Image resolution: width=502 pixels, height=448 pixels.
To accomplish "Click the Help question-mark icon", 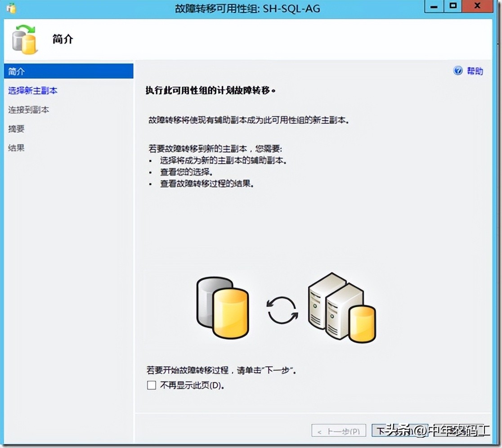I will (x=457, y=71).
